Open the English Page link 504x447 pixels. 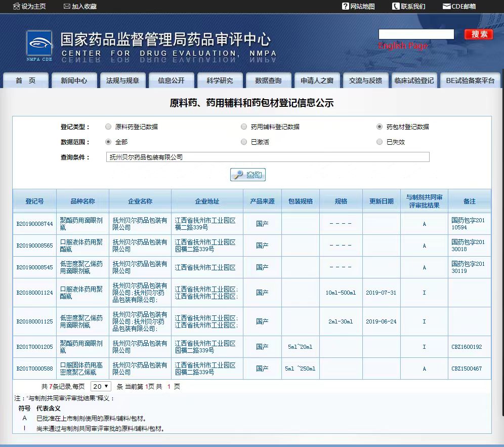click(x=403, y=46)
